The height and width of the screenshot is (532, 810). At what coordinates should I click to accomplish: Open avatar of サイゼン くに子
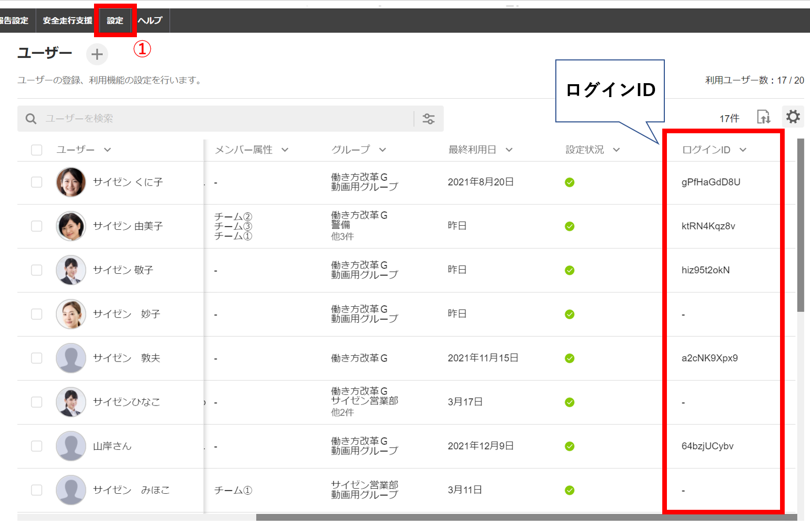(71, 182)
